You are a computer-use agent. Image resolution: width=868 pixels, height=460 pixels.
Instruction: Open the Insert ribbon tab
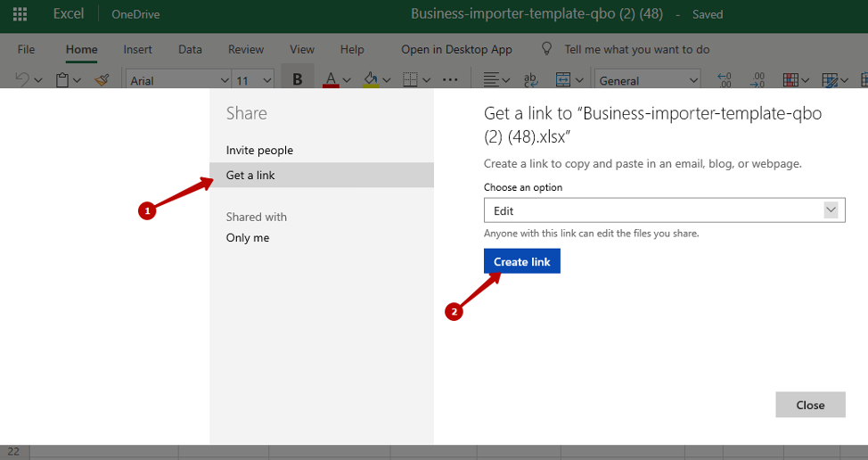137,49
